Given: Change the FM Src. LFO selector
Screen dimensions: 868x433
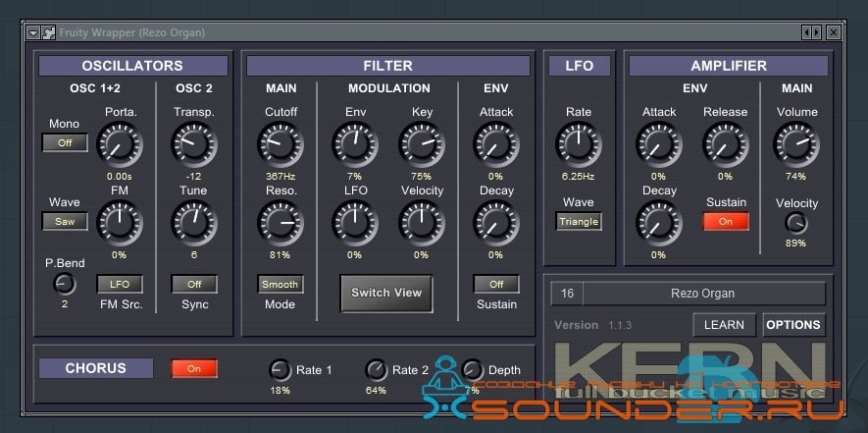Looking at the screenshot, I should (120, 284).
